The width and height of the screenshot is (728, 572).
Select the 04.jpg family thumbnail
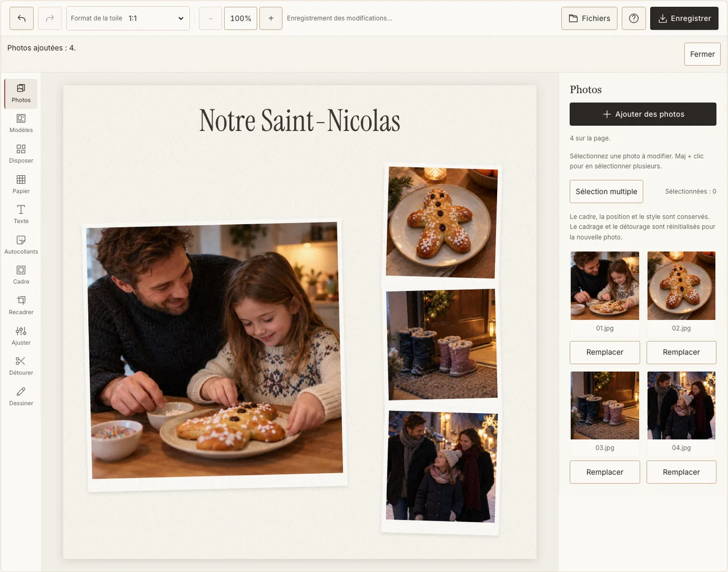(x=681, y=405)
